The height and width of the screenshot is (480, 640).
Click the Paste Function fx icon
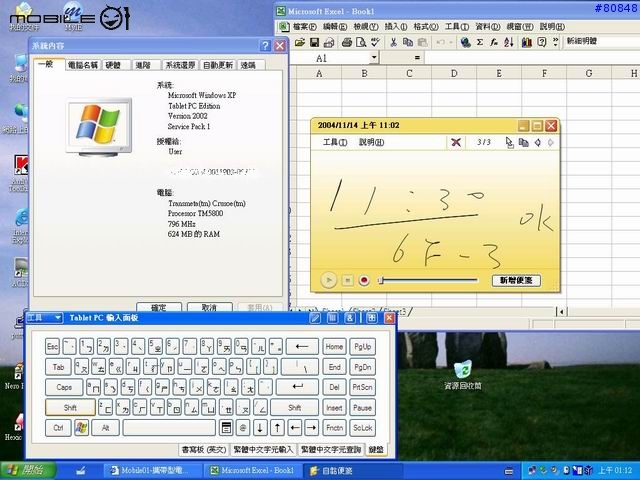coord(494,42)
